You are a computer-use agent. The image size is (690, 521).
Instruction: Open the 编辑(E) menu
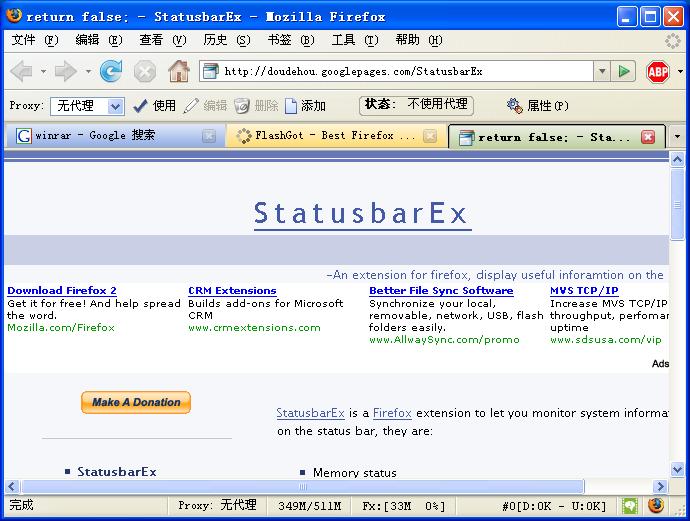point(99,40)
